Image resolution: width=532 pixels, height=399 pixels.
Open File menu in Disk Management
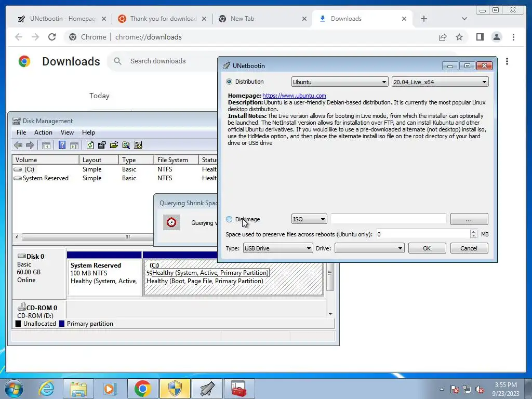pyautogui.click(x=21, y=132)
